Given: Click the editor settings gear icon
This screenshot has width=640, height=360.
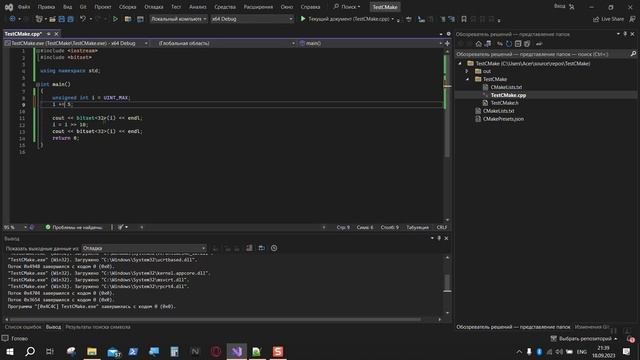Looking at the screenshot, I should [449, 34].
